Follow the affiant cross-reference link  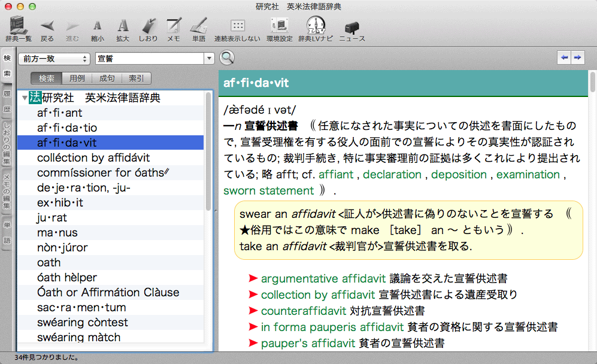(336, 174)
